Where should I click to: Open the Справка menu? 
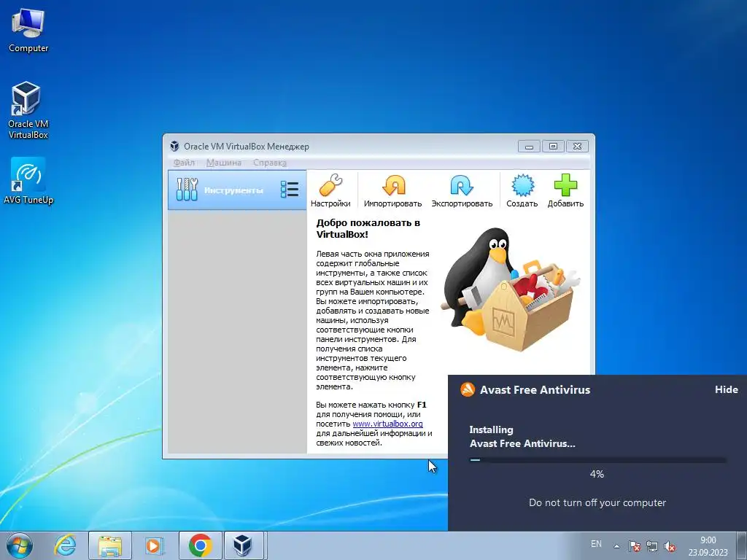pos(270,163)
